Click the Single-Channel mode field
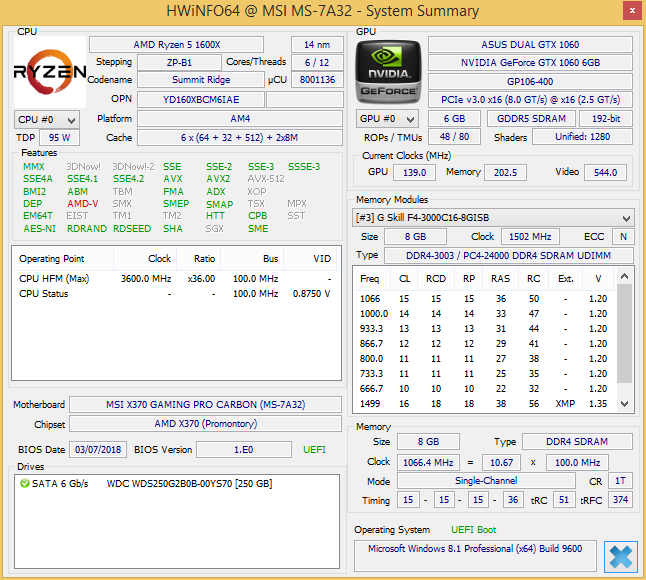 point(486,481)
